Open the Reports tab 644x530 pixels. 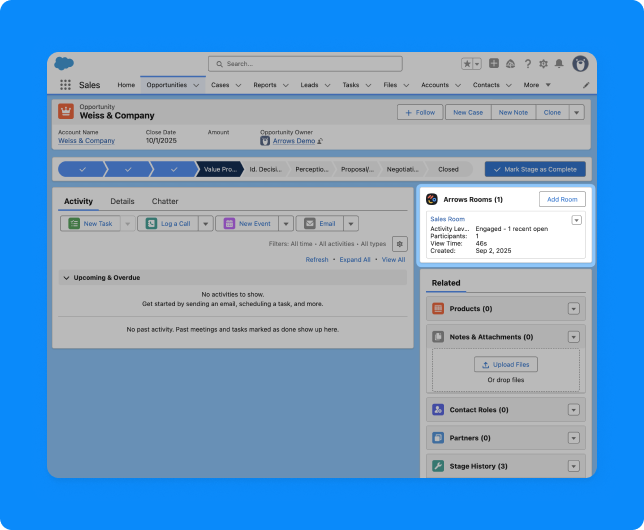point(265,85)
